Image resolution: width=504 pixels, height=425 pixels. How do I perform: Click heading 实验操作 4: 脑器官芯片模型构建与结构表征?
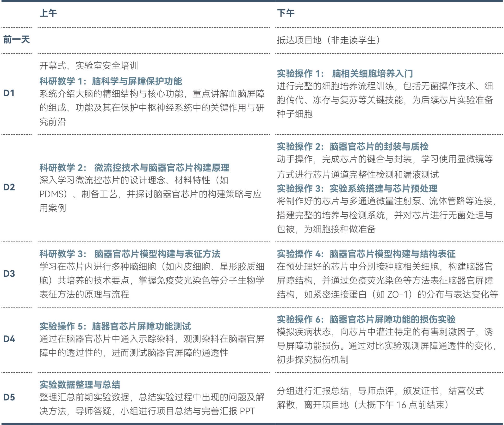click(366, 254)
